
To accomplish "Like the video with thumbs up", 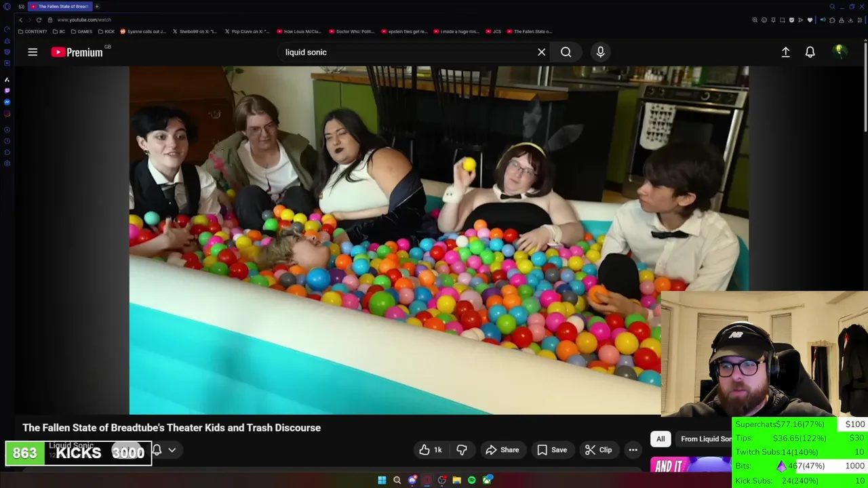I will tap(431, 450).
